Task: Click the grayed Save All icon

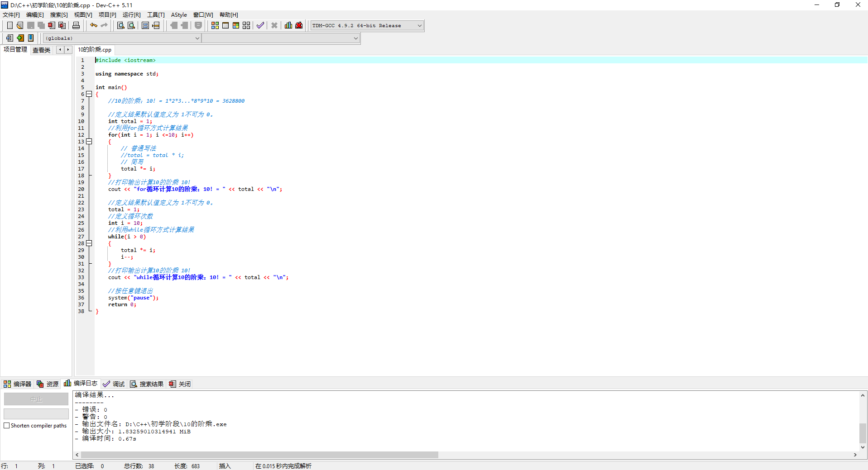Action: coord(41,25)
